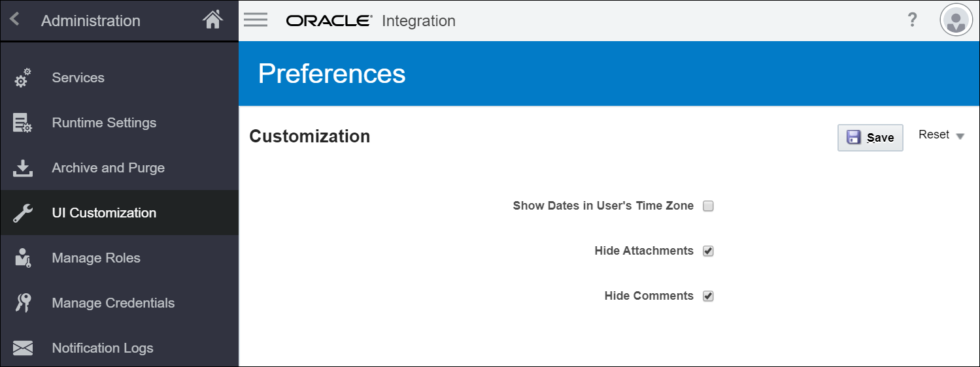Screen dimensions: 980x367
Task: Click the Runtime Settings icon
Action: coord(23,123)
